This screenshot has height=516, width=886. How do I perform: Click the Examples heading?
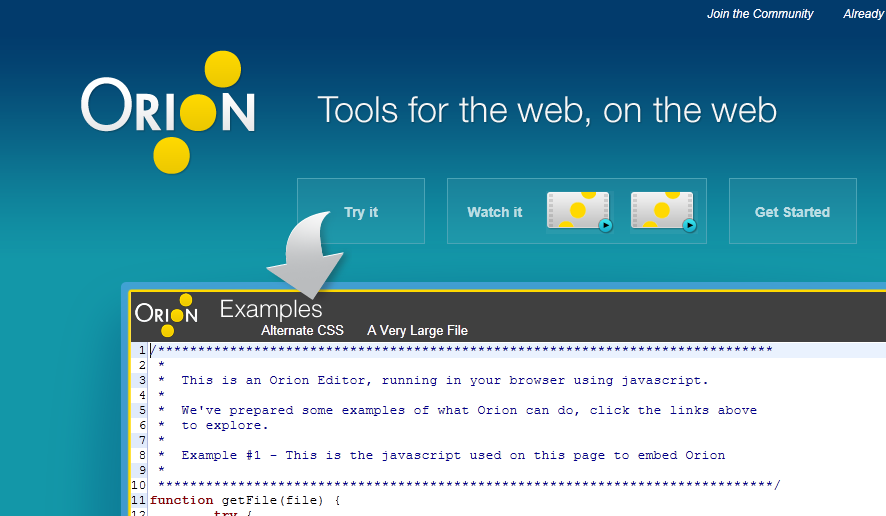point(271,310)
